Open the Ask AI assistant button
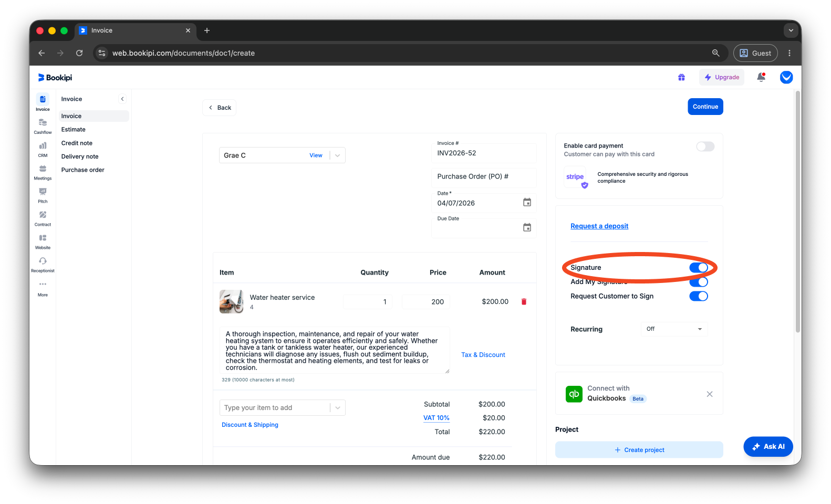 768,447
